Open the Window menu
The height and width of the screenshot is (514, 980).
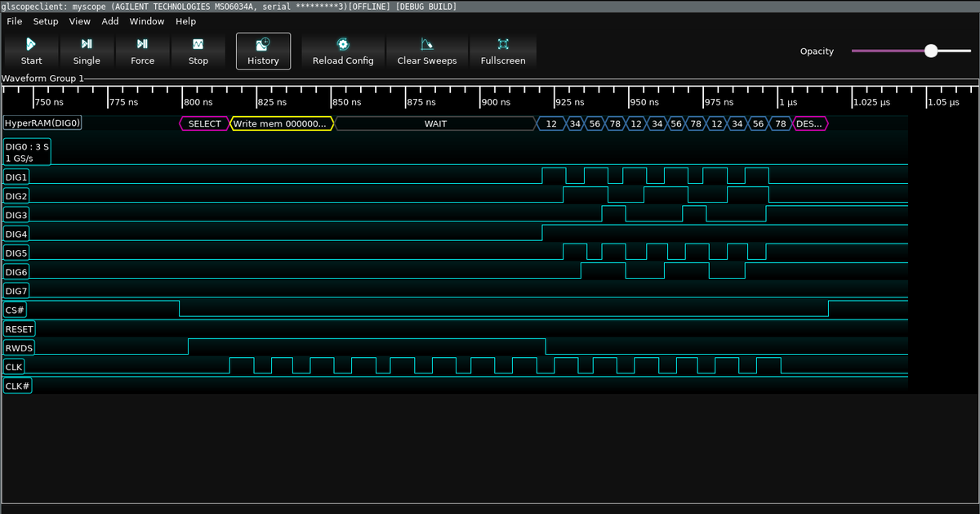pos(147,21)
